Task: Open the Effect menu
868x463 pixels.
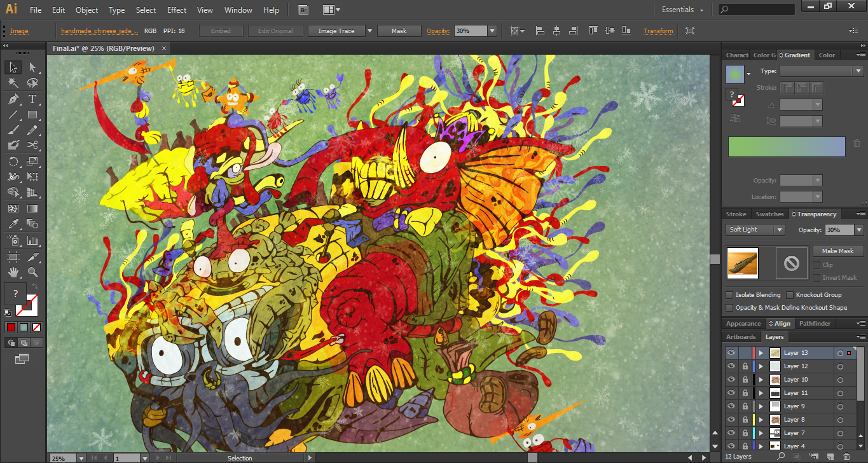Action: coord(177,10)
